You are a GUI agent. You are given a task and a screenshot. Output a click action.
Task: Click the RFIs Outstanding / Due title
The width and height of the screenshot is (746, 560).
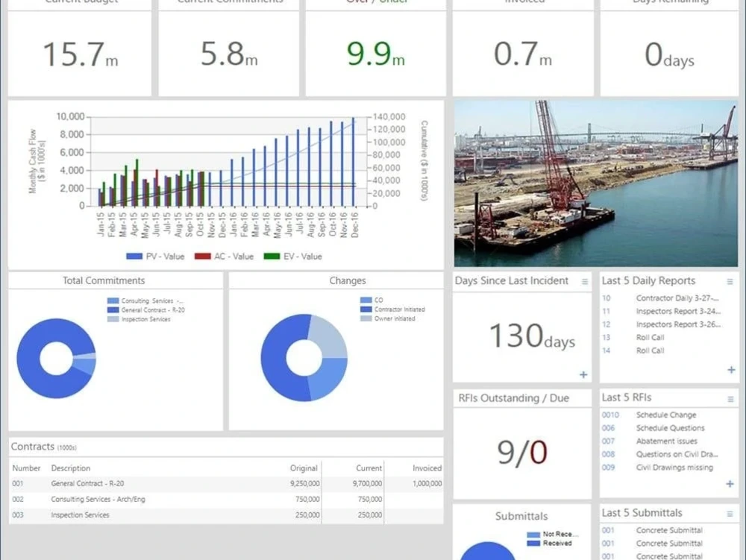click(x=513, y=398)
